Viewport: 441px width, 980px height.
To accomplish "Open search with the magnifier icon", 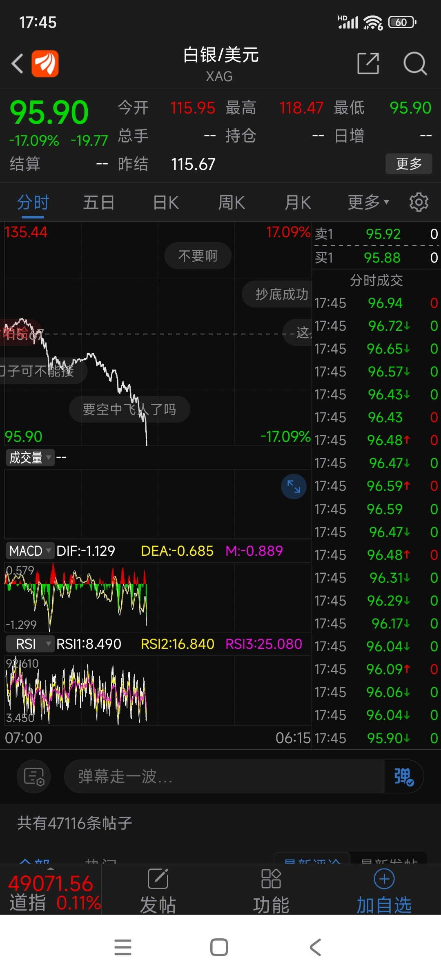I will (x=415, y=63).
